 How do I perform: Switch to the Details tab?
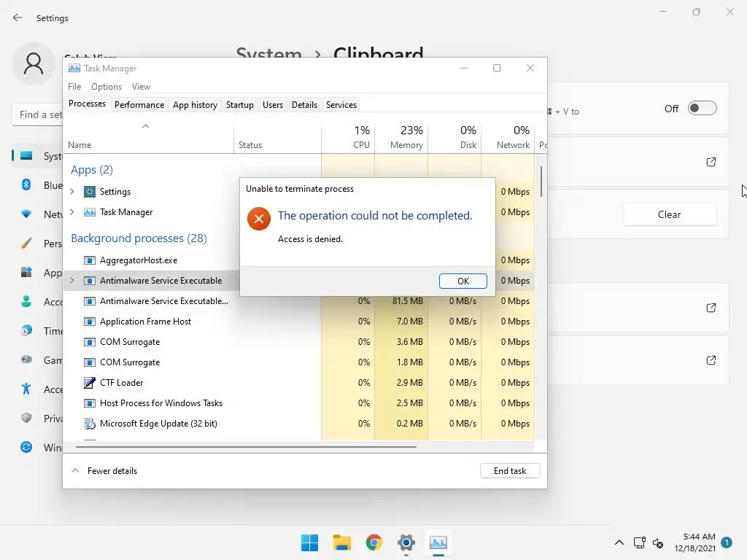point(304,105)
